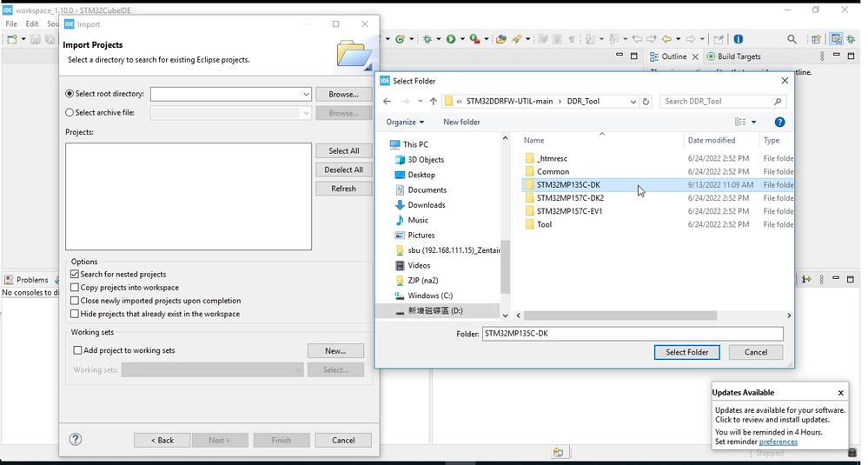This screenshot has width=868, height=465.
Task: Open folder dialog help icon
Action: [x=779, y=123]
